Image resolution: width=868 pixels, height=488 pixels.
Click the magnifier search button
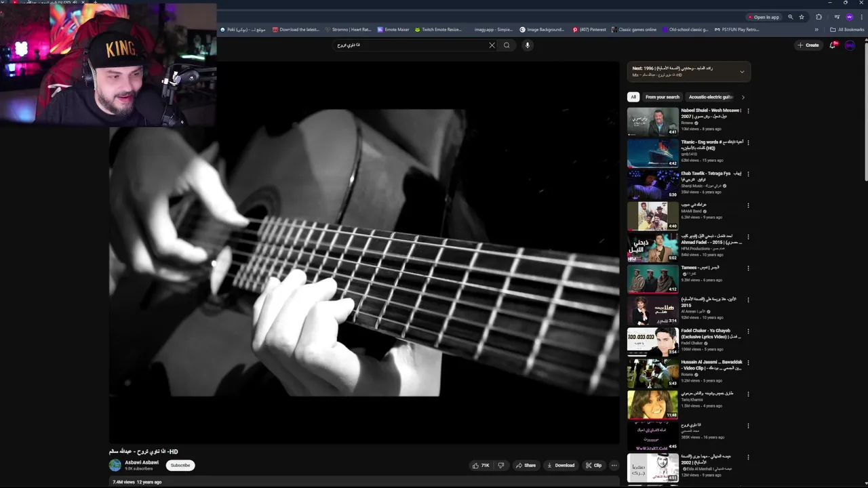507,45
